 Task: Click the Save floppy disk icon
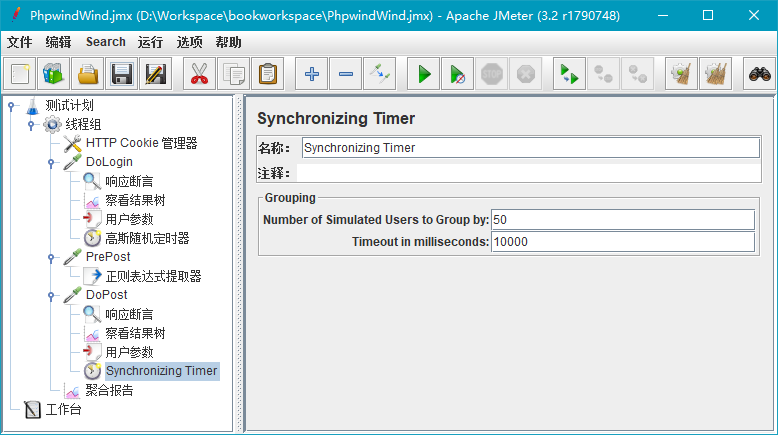click(x=122, y=74)
